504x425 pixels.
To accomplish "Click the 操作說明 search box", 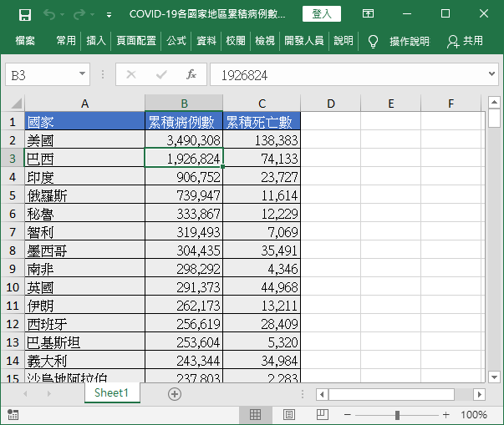I will (410, 42).
